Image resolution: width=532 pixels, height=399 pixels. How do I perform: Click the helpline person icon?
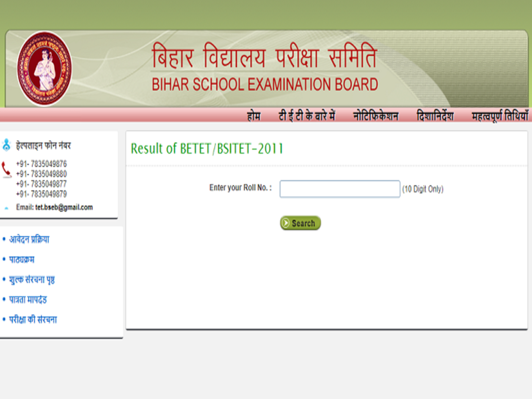coord(6,145)
